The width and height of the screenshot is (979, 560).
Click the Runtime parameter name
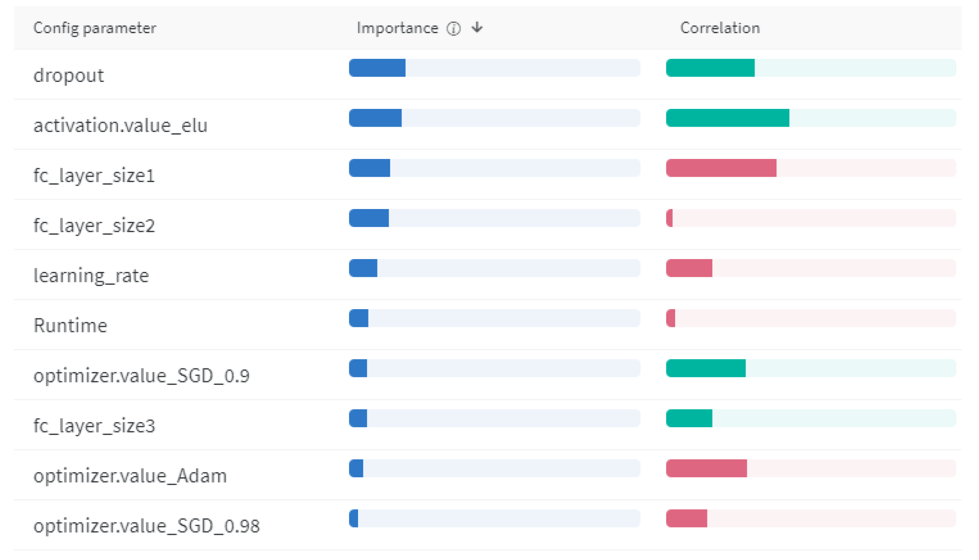click(x=70, y=326)
